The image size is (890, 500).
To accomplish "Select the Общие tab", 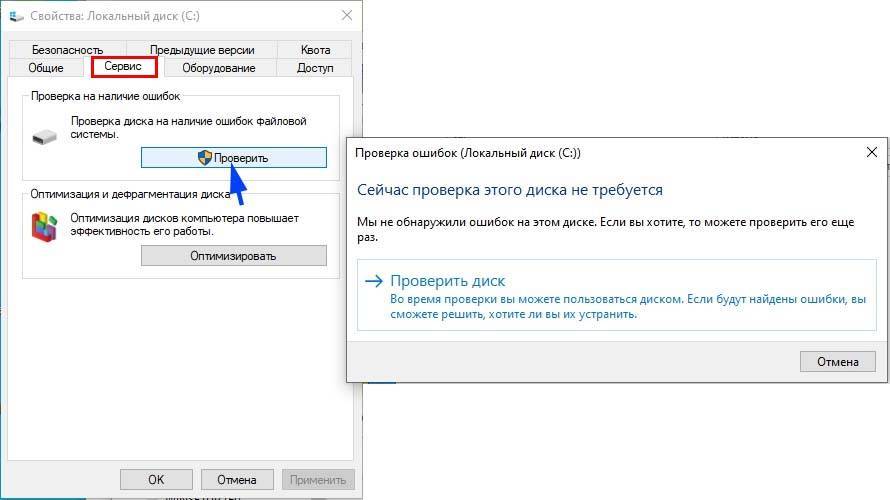I will [x=46, y=68].
